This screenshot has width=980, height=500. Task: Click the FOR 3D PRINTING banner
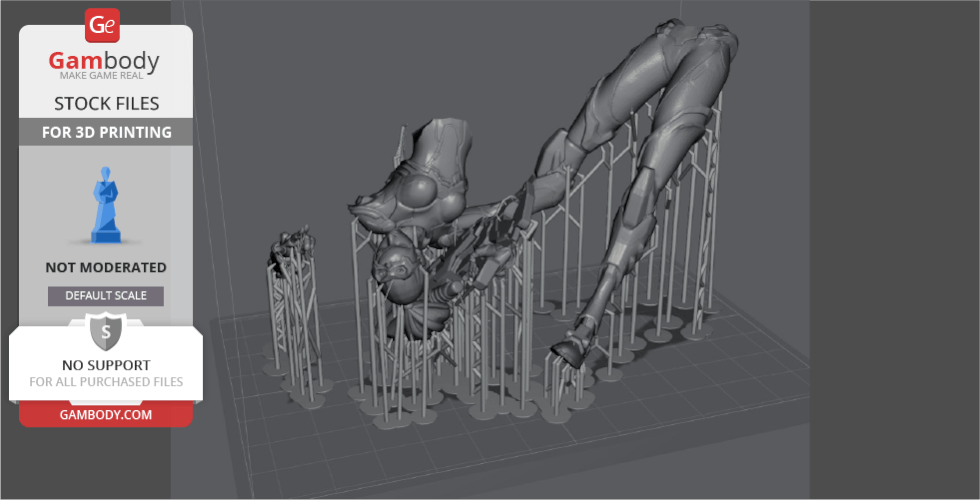(105, 132)
